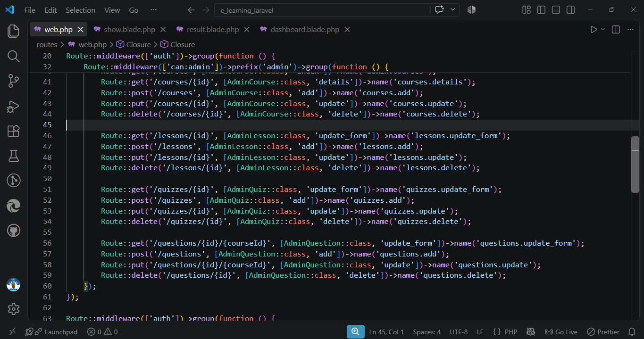Open the Selection menu
Screen dimensions: 644x339
(80, 10)
